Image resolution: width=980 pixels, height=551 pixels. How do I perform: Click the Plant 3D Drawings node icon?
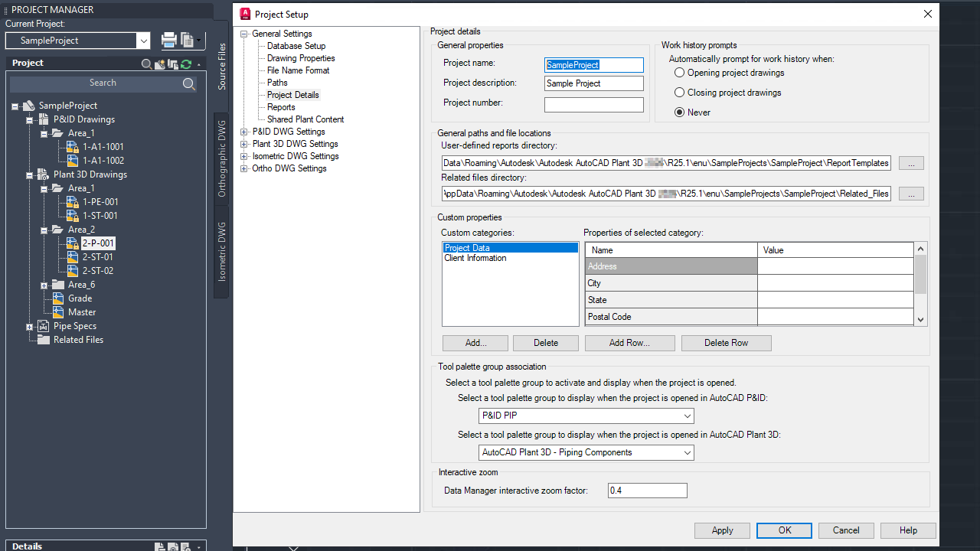click(x=44, y=174)
